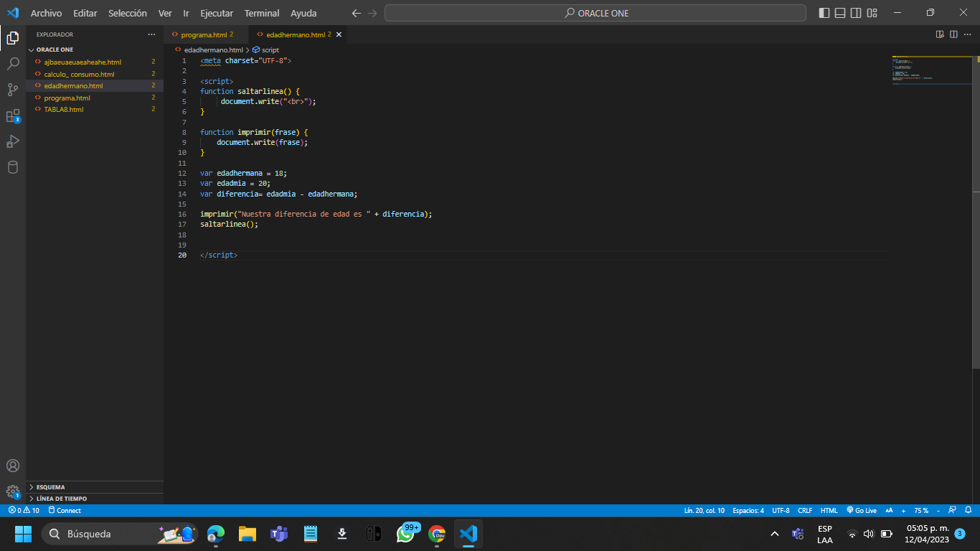
Task: Open the Ver menu
Action: [x=165, y=13]
